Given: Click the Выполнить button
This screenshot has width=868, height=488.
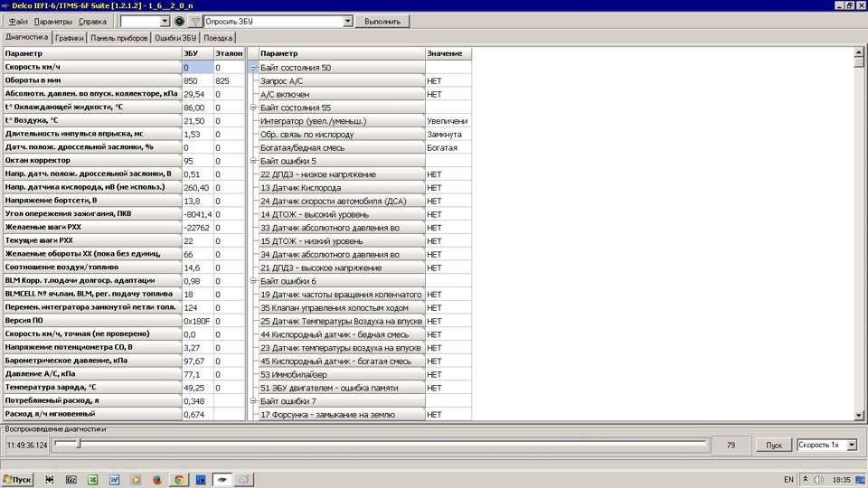Looking at the screenshot, I should (x=382, y=21).
